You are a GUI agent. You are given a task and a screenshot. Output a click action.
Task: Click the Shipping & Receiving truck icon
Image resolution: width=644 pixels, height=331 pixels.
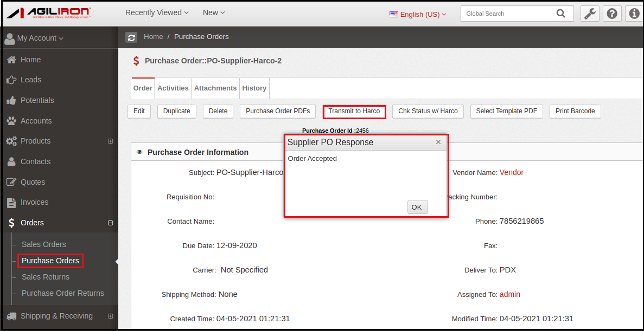coord(11,316)
